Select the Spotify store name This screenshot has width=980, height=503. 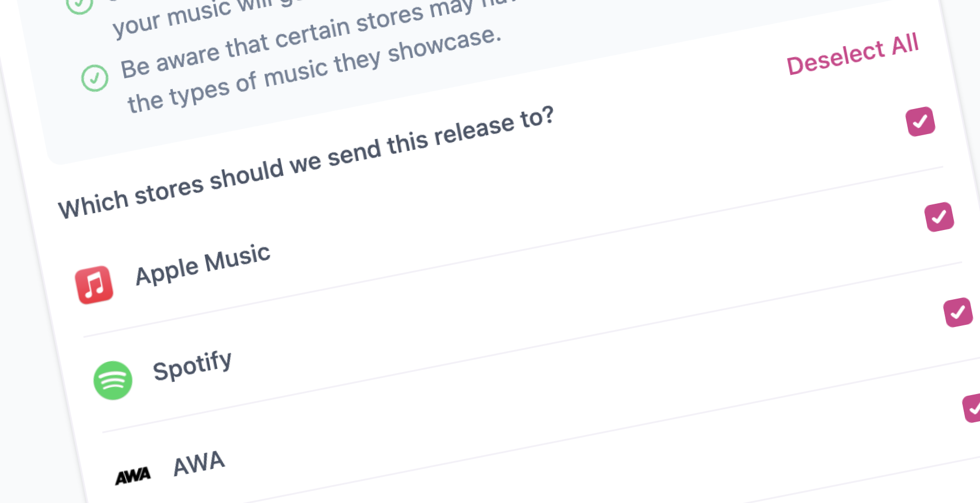(192, 365)
